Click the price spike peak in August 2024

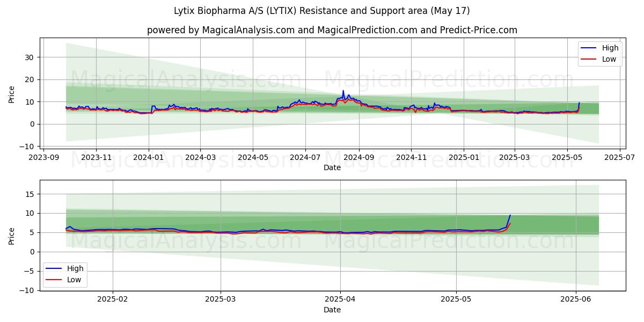(x=343, y=91)
